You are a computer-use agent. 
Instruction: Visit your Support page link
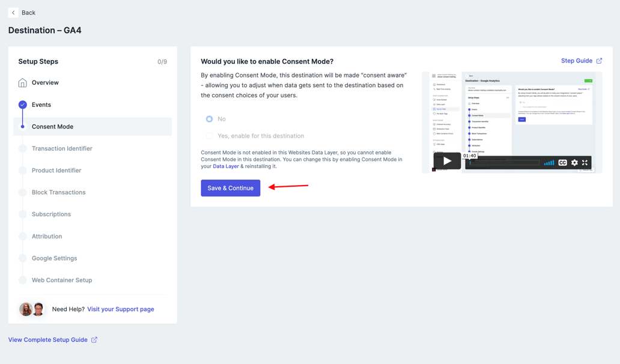coord(121,309)
